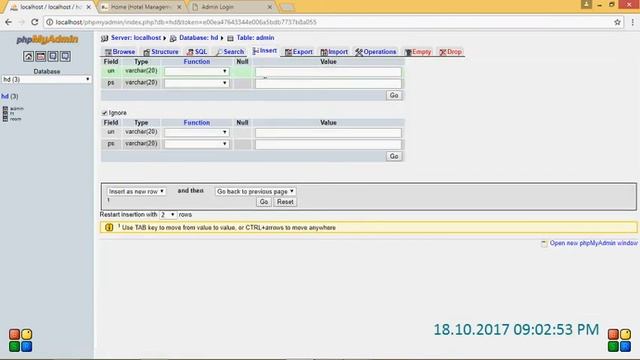The height and width of the screenshot is (360, 640).
Task: Open the Go back to previous page dropdown
Action: pyautogui.click(x=256, y=191)
